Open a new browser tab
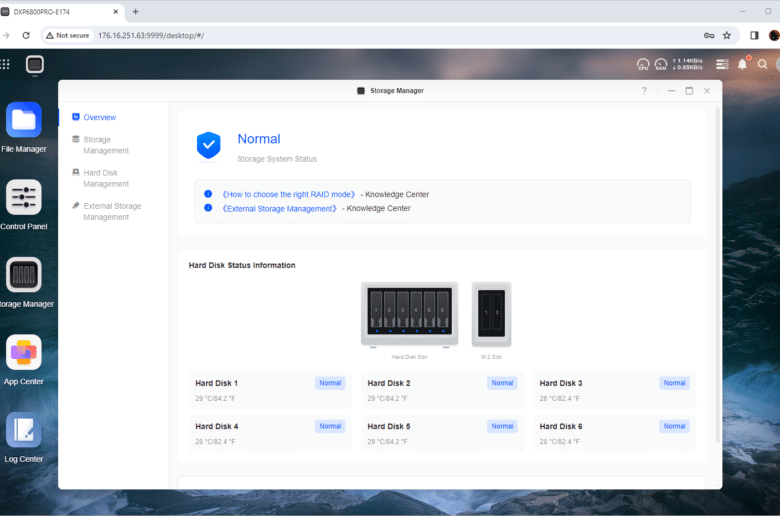 coord(135,11)
